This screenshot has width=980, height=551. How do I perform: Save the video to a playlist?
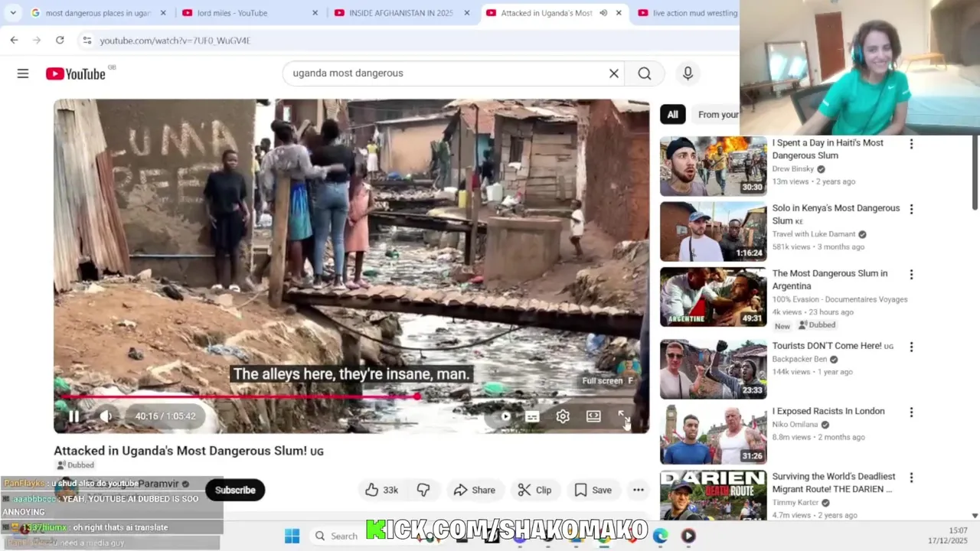pyautogui.click(x=593, y=490)
